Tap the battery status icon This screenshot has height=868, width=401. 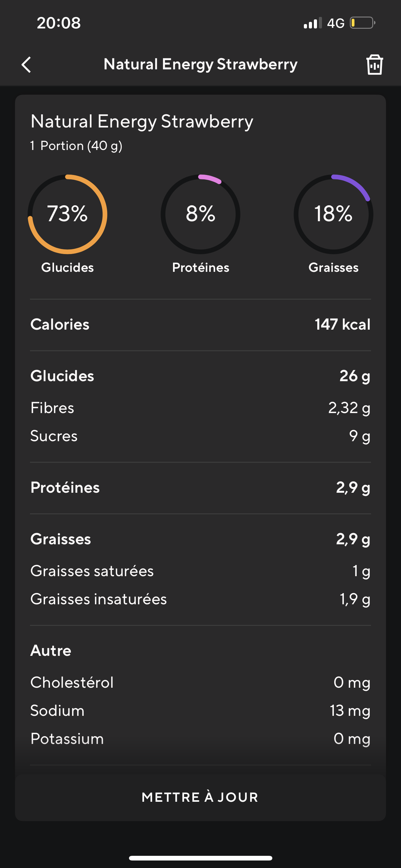(362, 23)
